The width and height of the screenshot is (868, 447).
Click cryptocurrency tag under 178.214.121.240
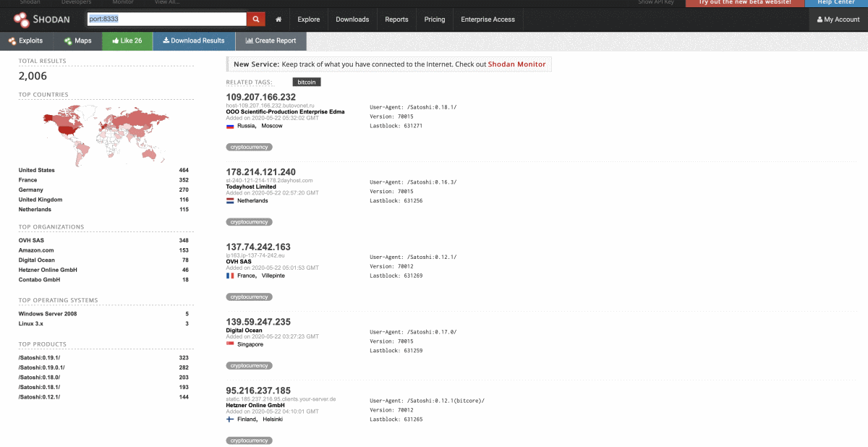tap(250, 222)
